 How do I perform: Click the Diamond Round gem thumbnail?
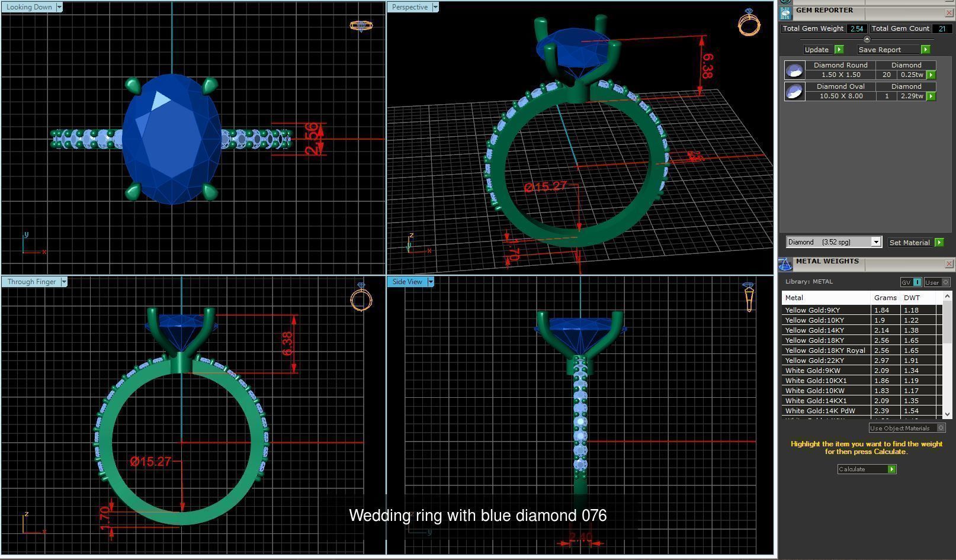tap(794, 70)
